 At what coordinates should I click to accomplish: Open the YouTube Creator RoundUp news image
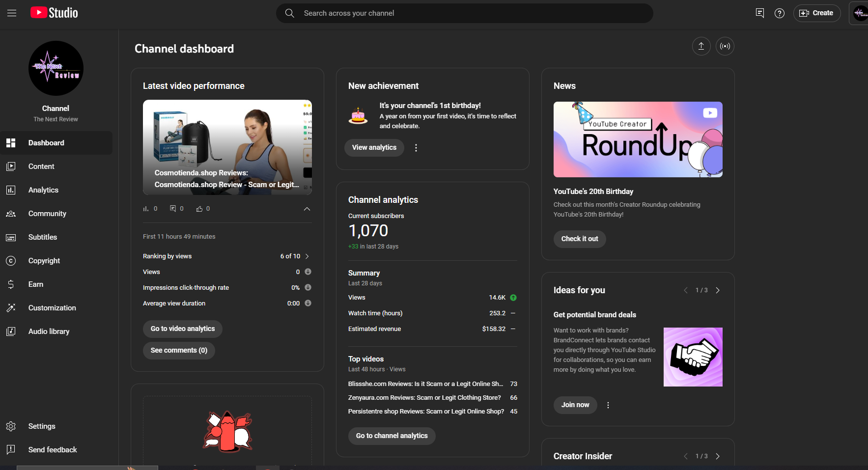pos(638,139)
